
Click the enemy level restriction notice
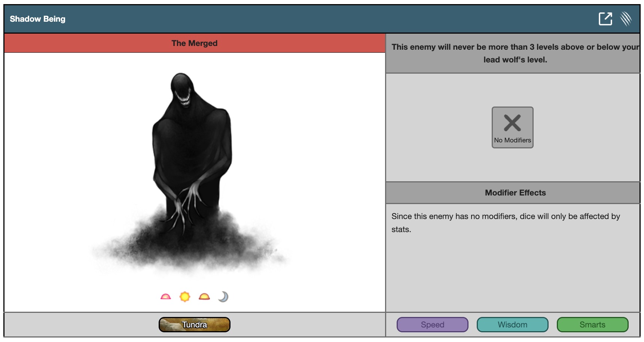515,53
